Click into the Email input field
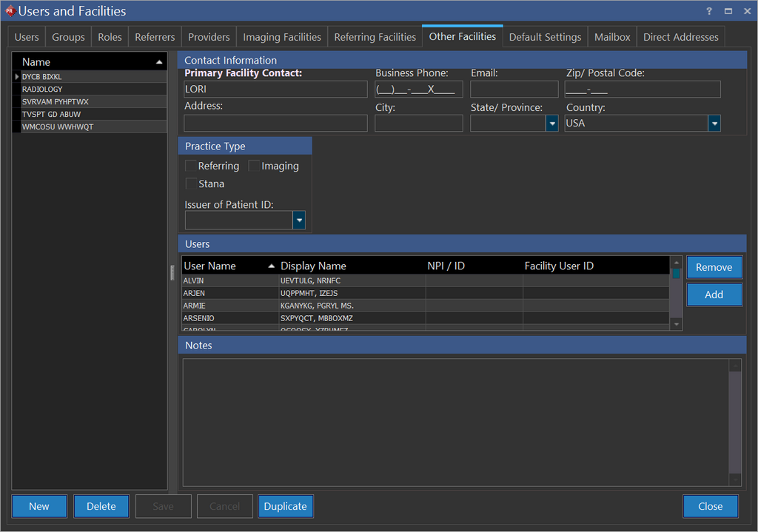The image size is (758, 532). (x=514, y=90)
